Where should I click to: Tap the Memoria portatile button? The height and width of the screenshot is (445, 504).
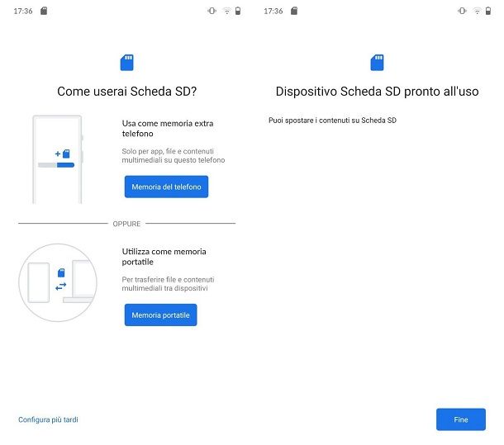tap(161, 315)
